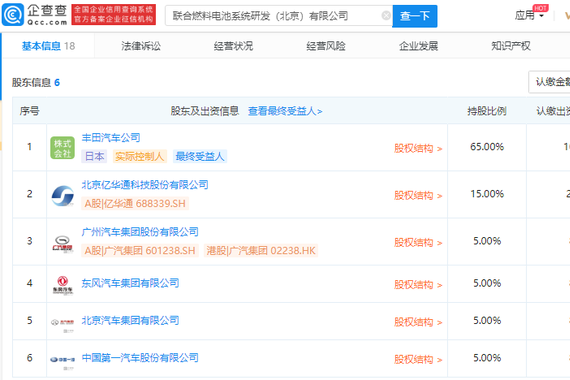Switch to the 基本信息 tab
Image resolution: width=570 pixels, height=380 pixels.
pyautogui.click(x=48, y=46)
